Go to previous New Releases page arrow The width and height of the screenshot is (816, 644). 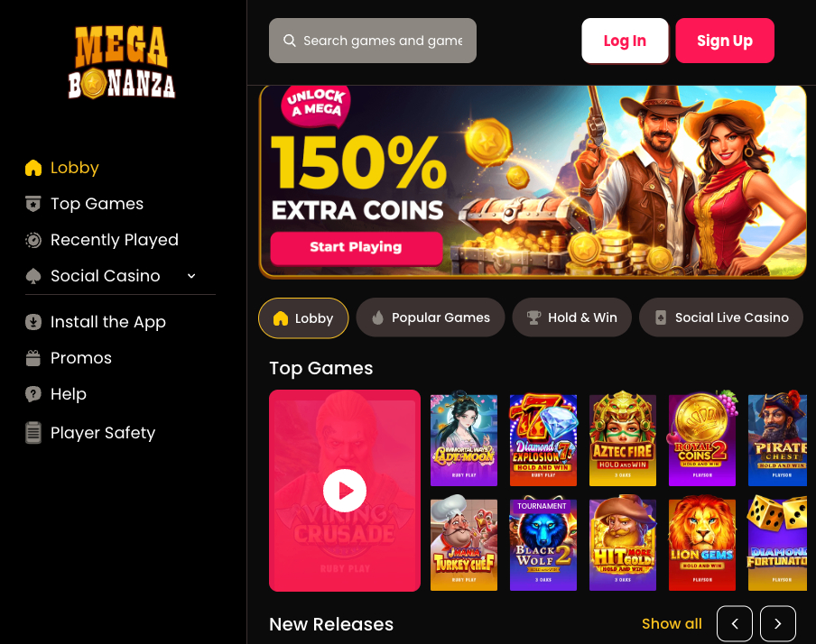734,624
